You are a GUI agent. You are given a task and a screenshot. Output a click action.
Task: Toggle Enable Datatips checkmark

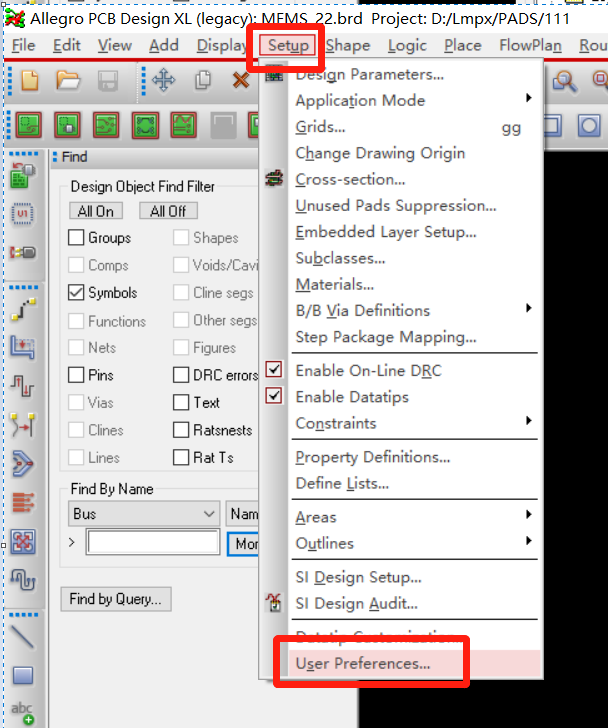(274, 396)
